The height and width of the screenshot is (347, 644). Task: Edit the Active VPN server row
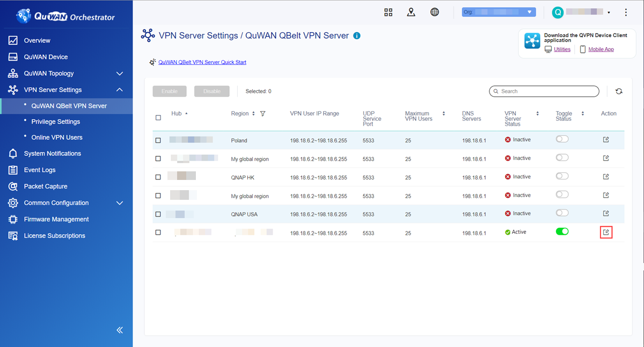click(606, 232)
